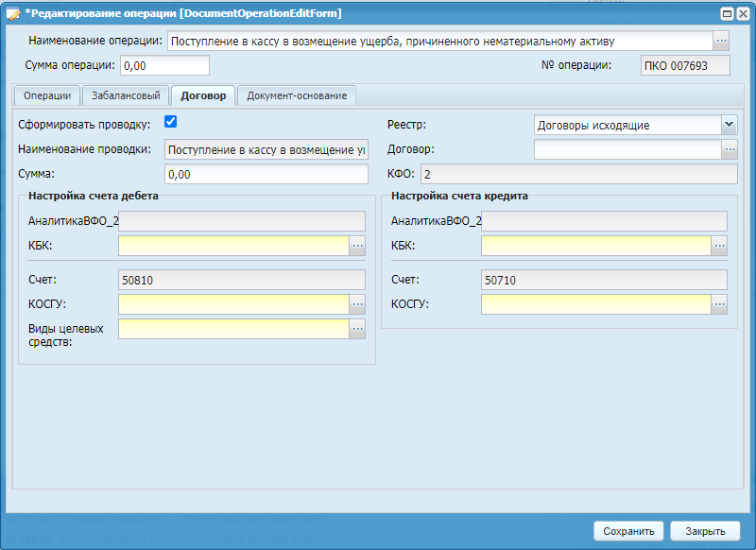Click ellipsis button next to Договор field
Image resolution: width=756 pixels, height=550 pixels.
(729, 149)
